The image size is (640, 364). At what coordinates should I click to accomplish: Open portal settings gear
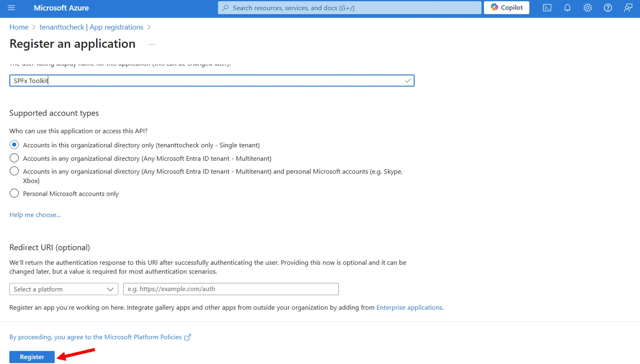pyautogui.click(x=587, y=8)
